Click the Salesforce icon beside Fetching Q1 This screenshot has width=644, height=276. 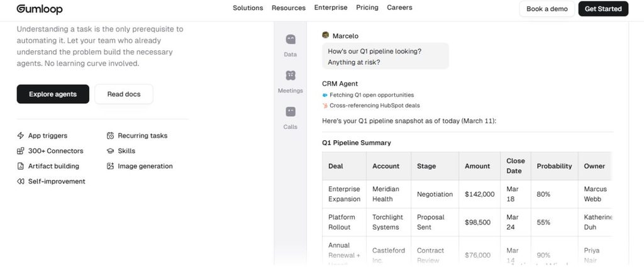(x=325, y=95)
